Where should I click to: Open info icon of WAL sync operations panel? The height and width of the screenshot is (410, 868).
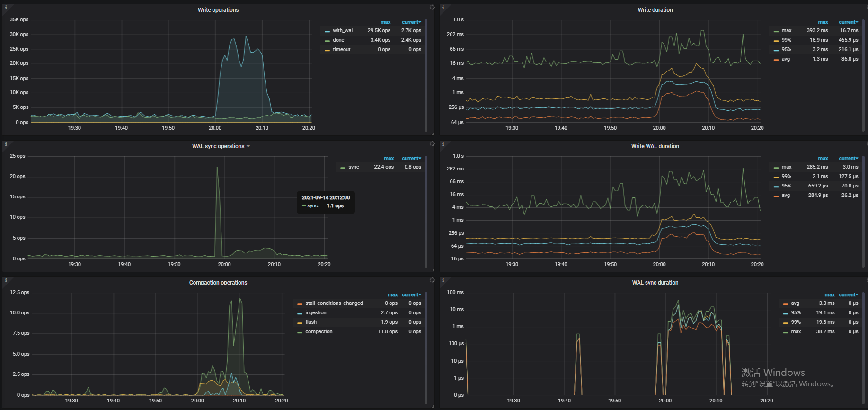point(6,144)
